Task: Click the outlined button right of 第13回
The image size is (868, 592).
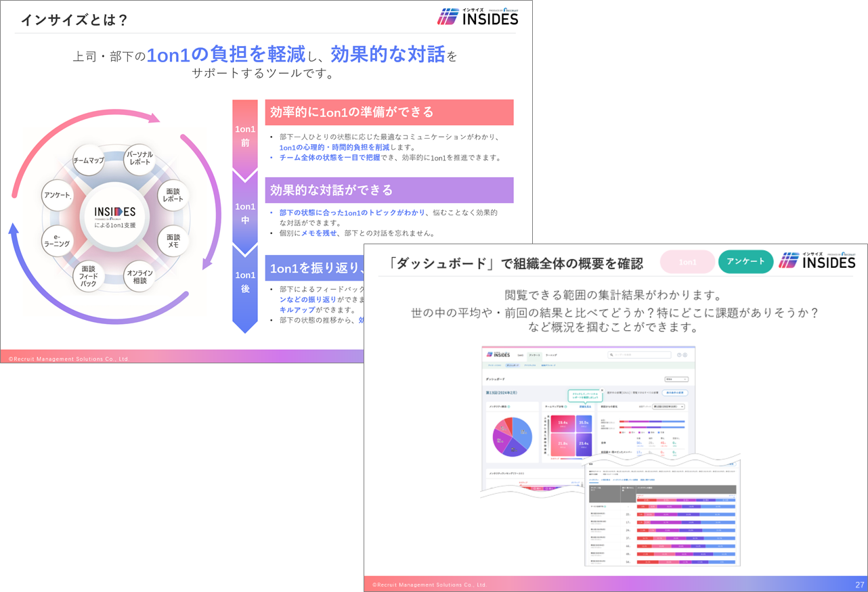Action: pos(674,392)
